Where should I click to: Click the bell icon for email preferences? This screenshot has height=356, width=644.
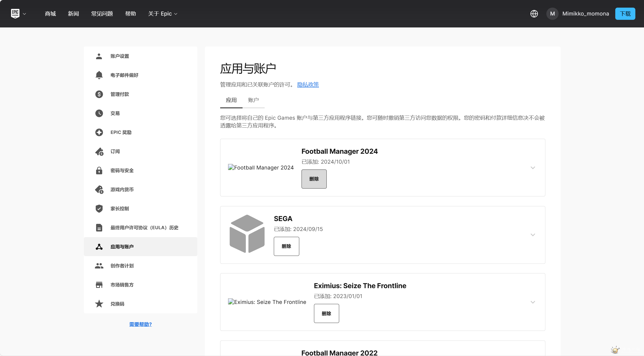[x=99, y=75]
